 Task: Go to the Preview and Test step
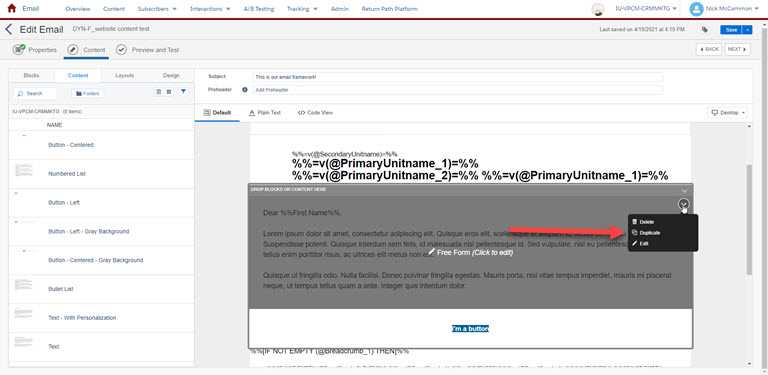tap(147, 49)
